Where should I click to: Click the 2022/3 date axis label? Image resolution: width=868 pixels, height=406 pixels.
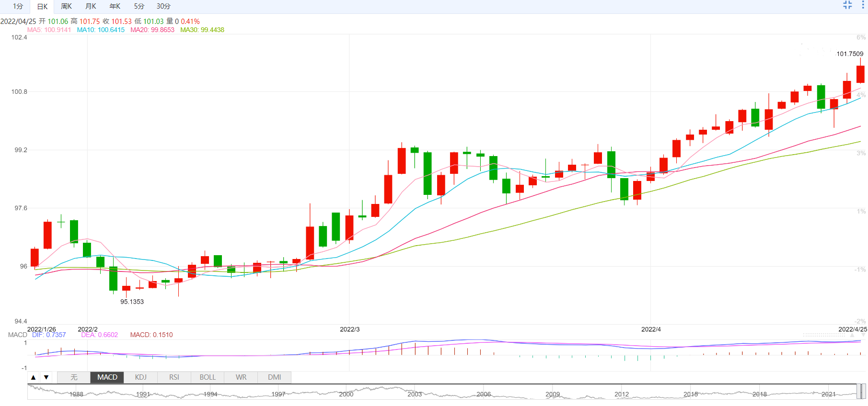(349, 329)
